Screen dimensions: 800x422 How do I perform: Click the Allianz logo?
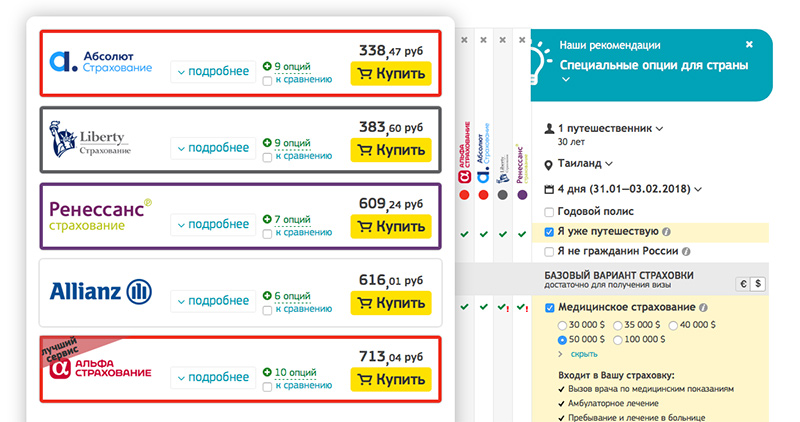[101, 292]
